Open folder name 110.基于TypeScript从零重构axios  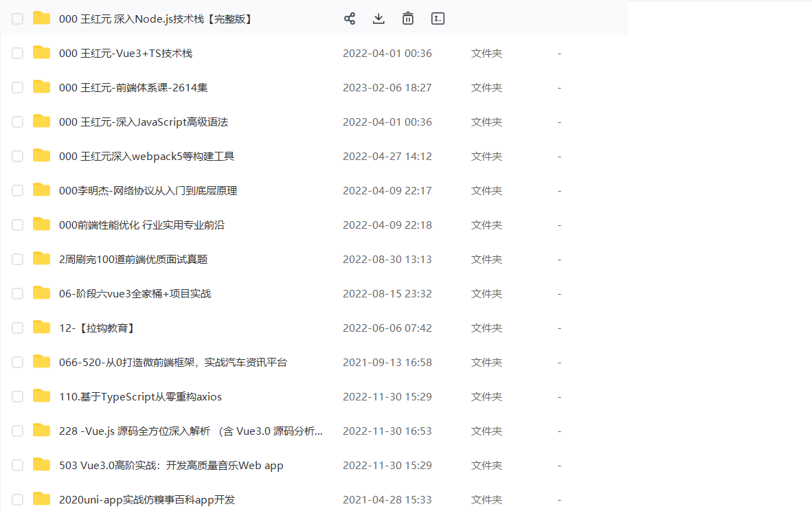click(140, 396)
